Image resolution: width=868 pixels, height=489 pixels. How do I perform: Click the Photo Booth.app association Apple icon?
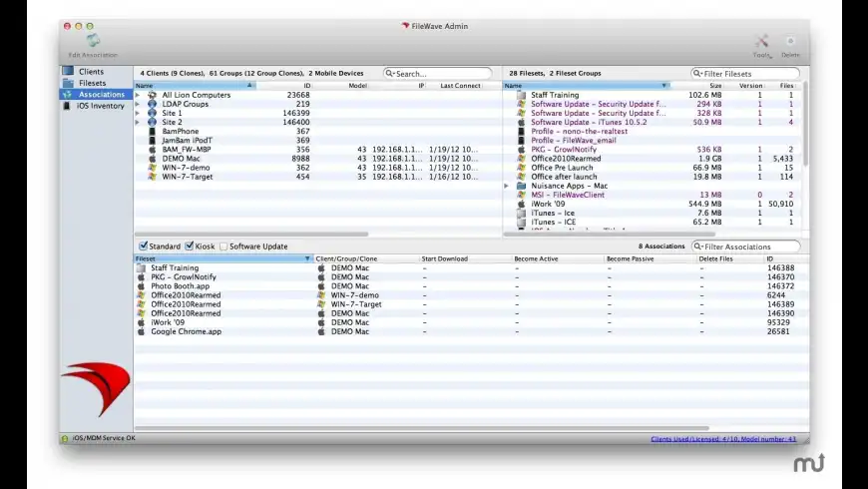[141, 286]
